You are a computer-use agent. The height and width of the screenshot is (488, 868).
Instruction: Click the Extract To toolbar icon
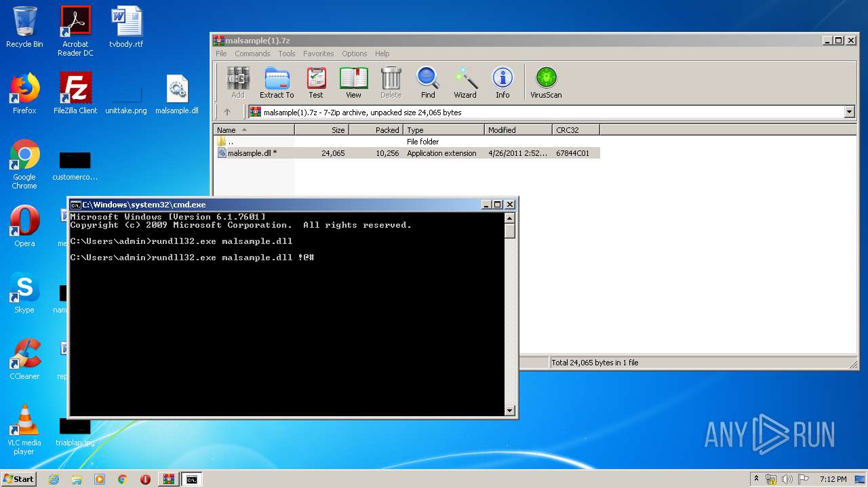[x=277, y=83]
